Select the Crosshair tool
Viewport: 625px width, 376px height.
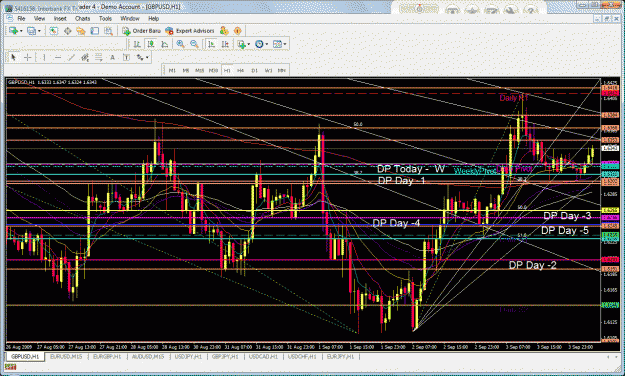pos(28,58)
